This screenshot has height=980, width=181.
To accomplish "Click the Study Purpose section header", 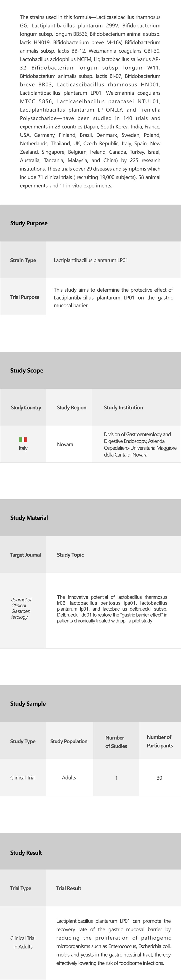I will [x=29, y=223].
